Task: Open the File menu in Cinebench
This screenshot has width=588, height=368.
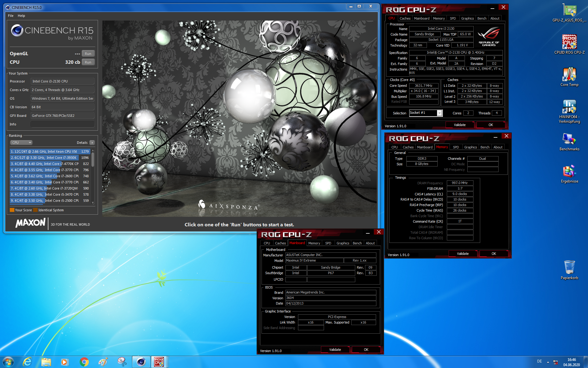Action: click(x=11, y=16)
